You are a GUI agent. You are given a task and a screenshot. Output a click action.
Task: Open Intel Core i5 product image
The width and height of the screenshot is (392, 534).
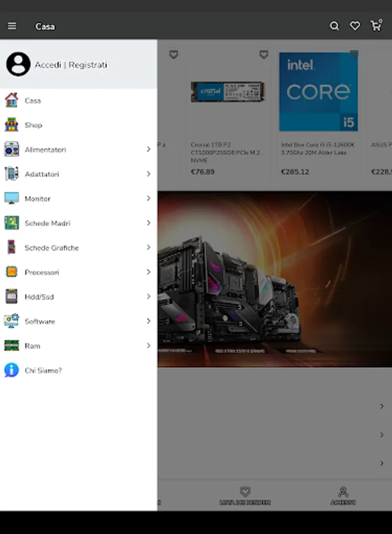(318, 91)
